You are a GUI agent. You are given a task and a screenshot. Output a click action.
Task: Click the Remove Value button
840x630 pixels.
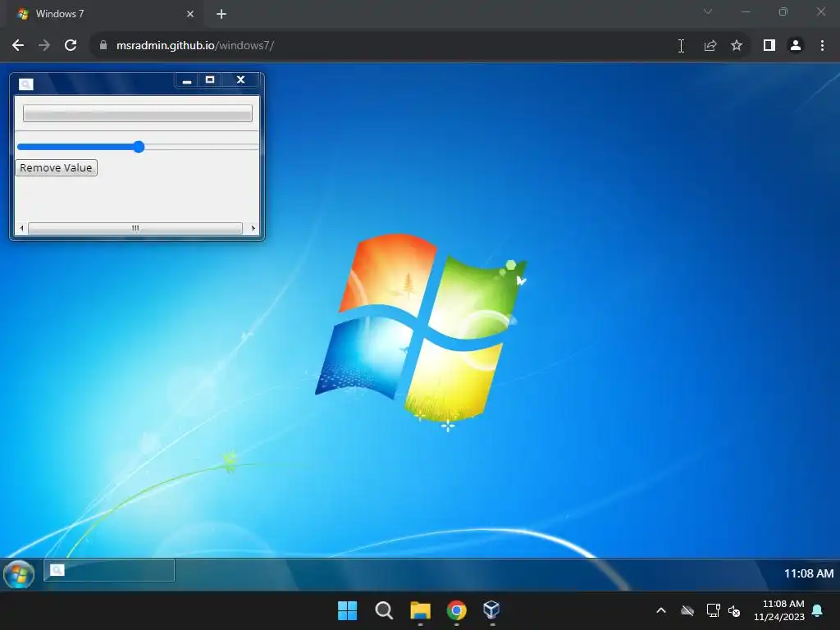[57, 167]
